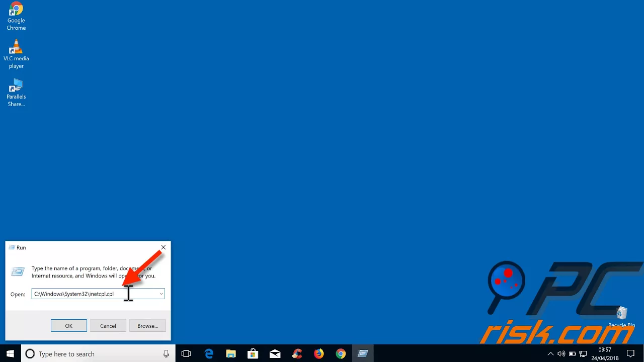Launch Firefox from the taskbar
644x362 pixels.
click(x=319, y=354)
